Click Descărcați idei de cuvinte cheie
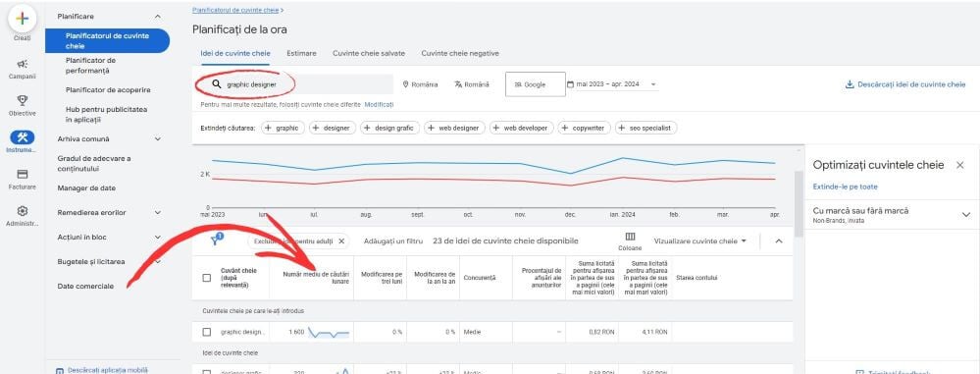 point(905,84)
